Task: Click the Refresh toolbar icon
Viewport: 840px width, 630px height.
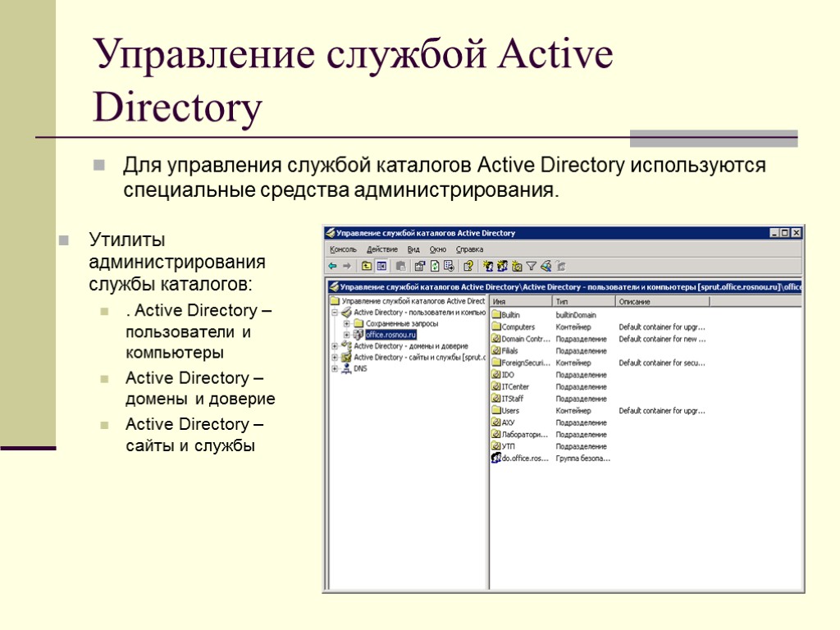Action: (435, 266)
